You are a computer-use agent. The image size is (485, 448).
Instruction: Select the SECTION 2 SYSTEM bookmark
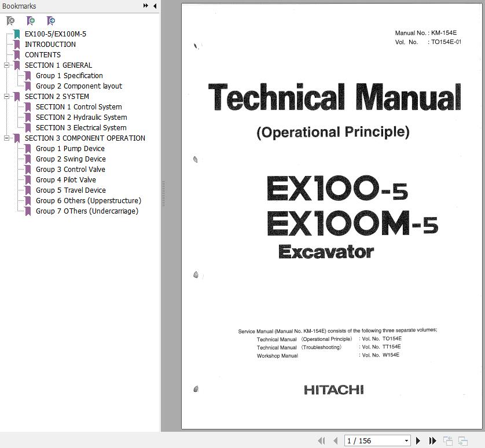(57, 97)
